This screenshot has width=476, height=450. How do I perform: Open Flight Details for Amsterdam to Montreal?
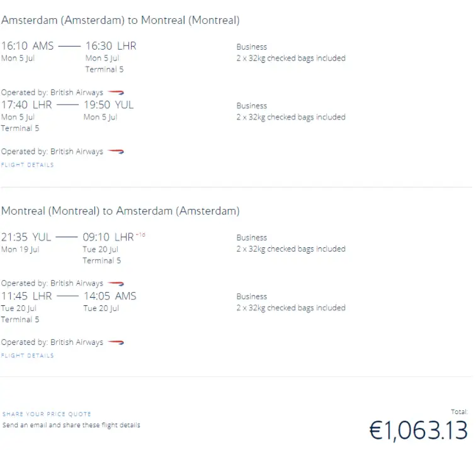coord(28,165)
